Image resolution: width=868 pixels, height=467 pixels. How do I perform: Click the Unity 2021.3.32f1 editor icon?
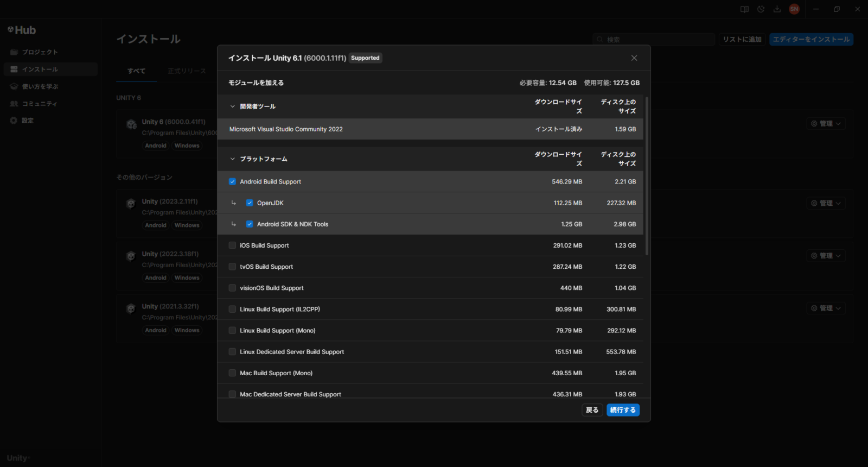pos(131,309)
